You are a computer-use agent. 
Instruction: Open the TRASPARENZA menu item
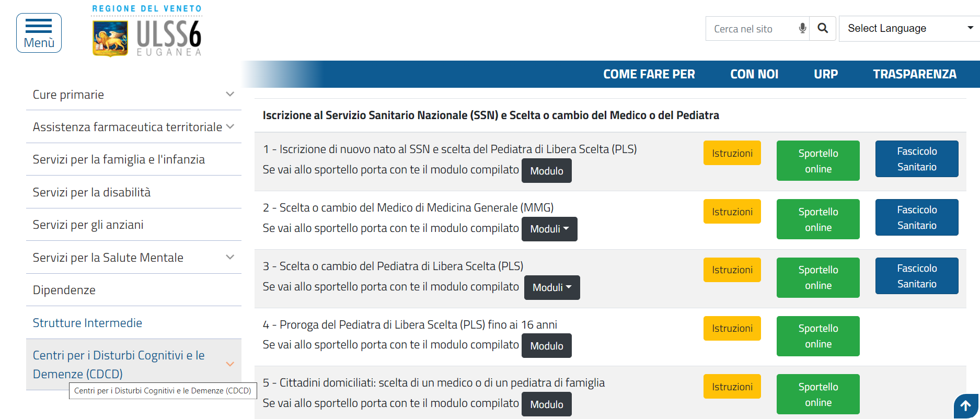pos(914,74)
